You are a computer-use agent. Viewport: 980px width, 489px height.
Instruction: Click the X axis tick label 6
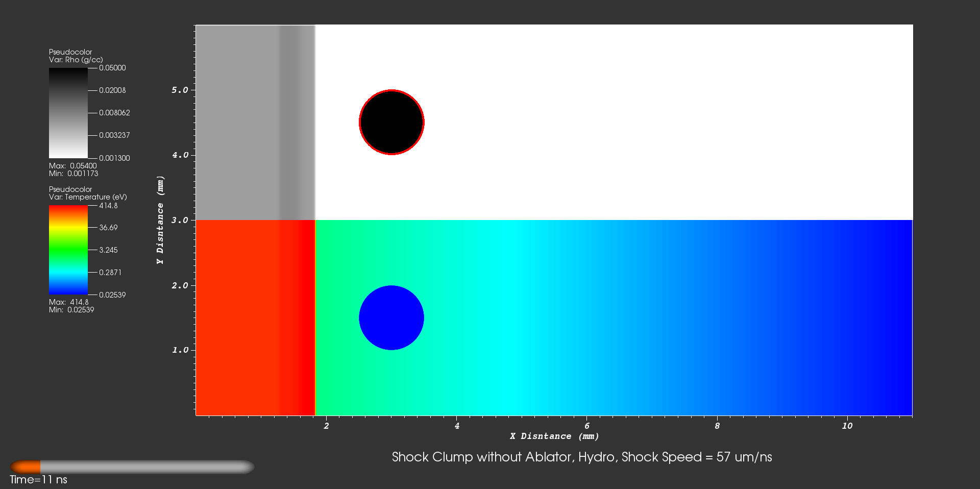587,426
